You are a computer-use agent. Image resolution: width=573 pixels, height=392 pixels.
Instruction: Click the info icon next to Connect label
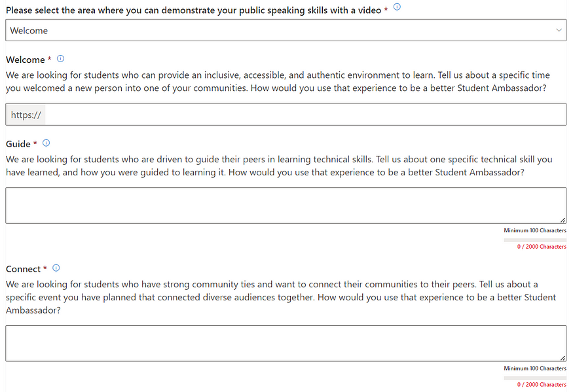coord(56,268)
